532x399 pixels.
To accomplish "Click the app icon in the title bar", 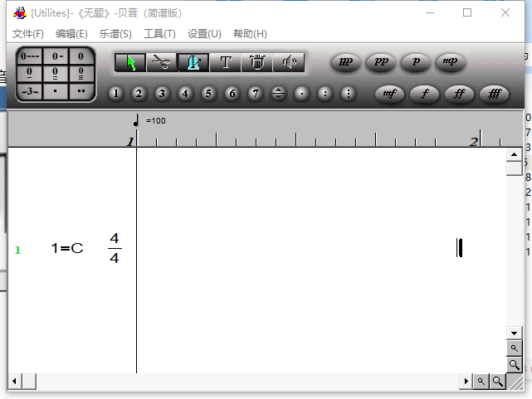I will click(x=20, y=13).
